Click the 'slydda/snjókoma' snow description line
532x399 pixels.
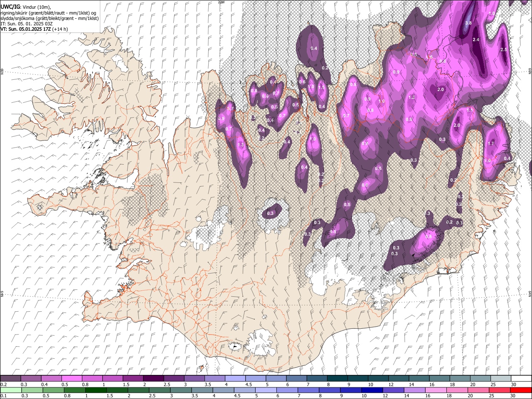(x=49, y=18)
